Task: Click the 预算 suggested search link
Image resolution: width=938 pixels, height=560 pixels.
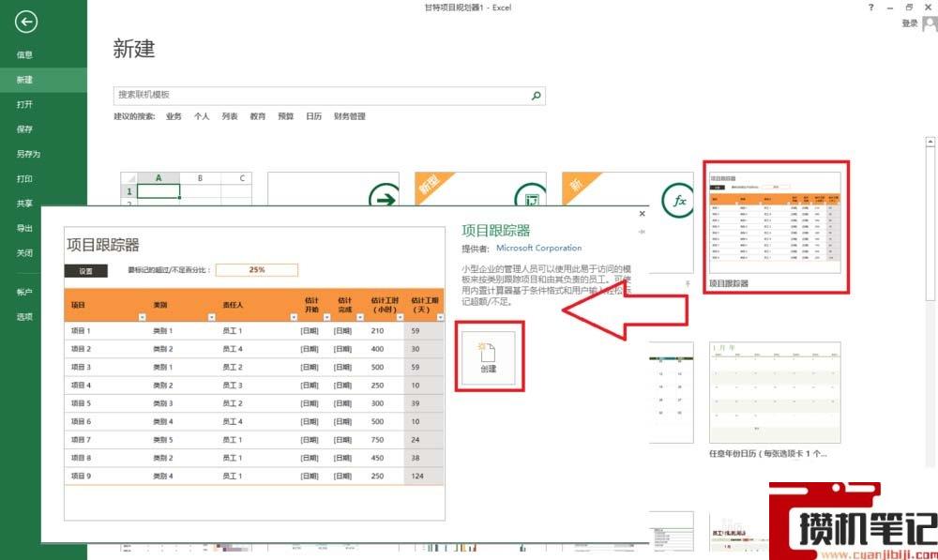Action: pos(286,116)
